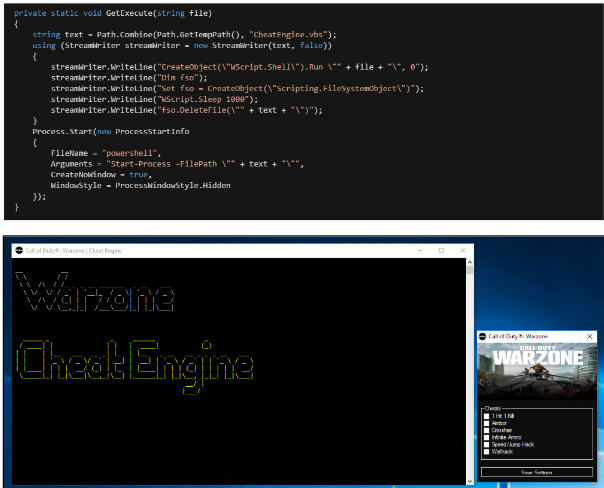The image size is (604, 488).
Task: Click 'Path.GetTempPath()' in the code
Action: tap(199, 35)
